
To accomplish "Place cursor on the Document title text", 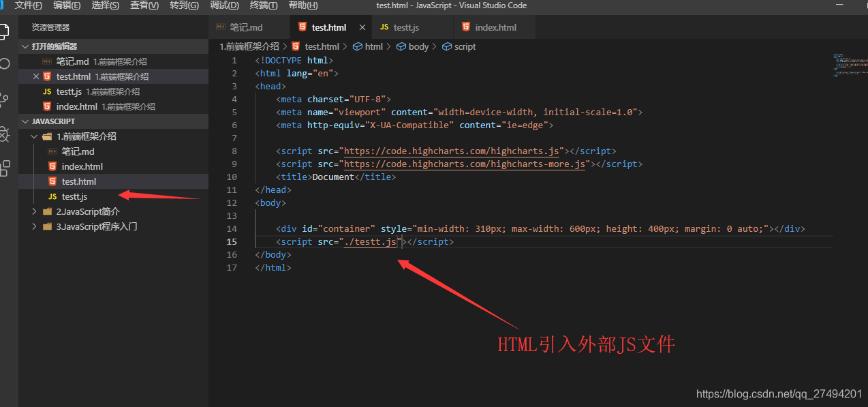I will click(333, 177).
